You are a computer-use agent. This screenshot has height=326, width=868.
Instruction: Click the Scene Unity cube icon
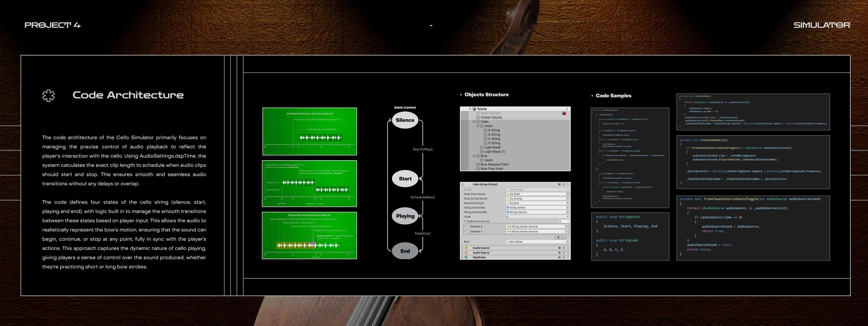click(474, 109)
